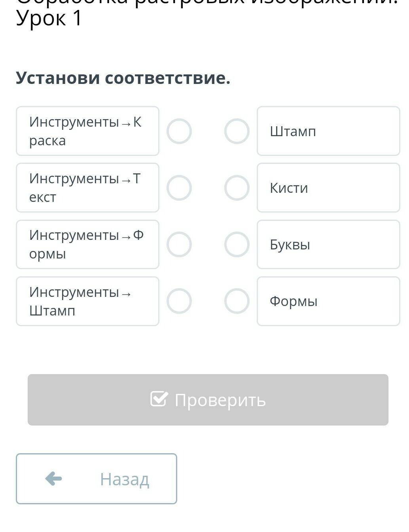Click the Формы answer card
The image size is (409, 532).
(328, 301)
